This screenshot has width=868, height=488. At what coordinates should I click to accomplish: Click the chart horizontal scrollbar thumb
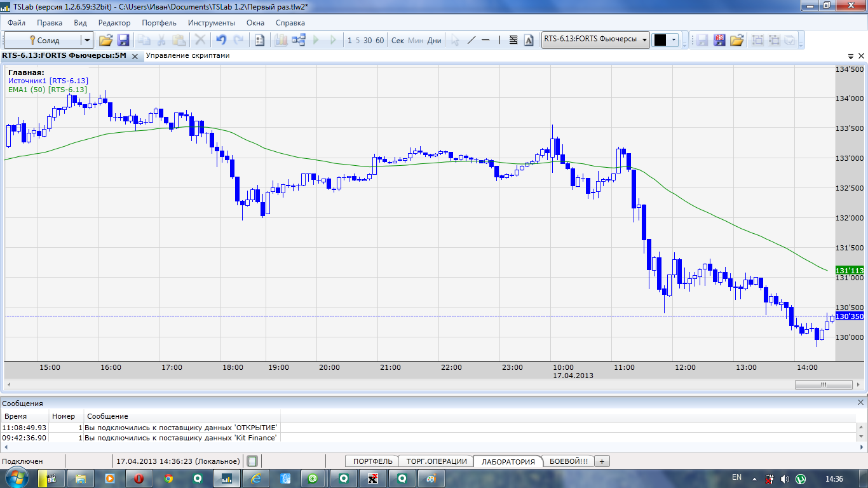click(x=824, y=384)
